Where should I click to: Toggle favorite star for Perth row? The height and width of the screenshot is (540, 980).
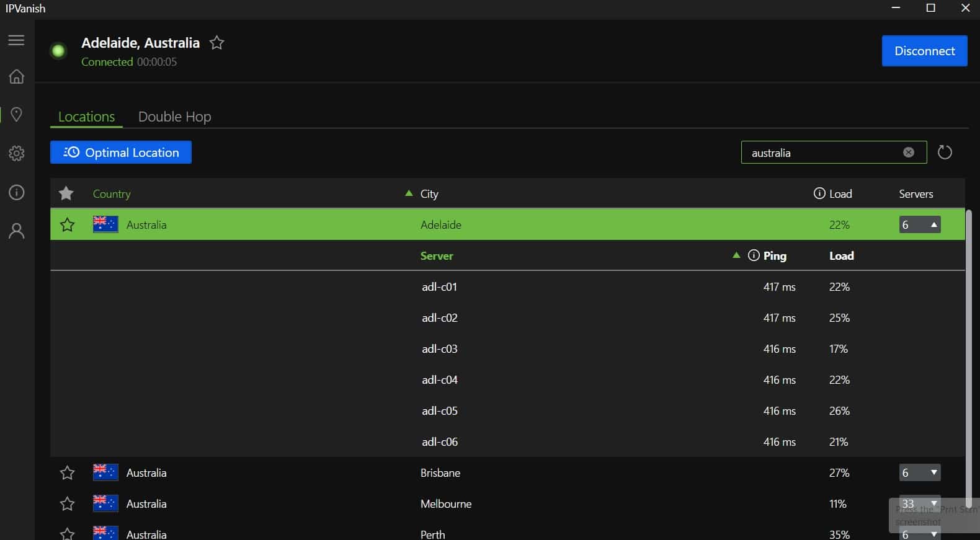click(x=67, y=534)
